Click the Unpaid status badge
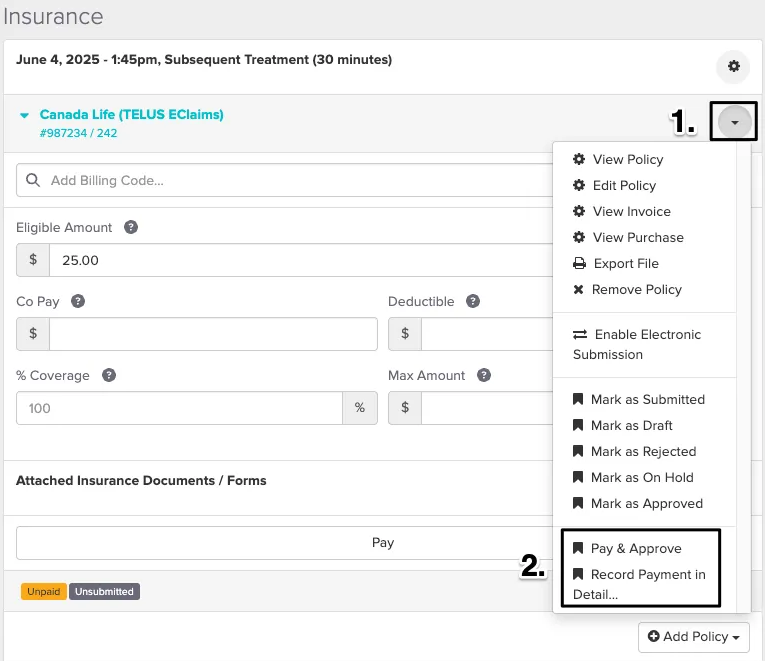This screenshot has height=661, width=765. click(x=43, y=591)
